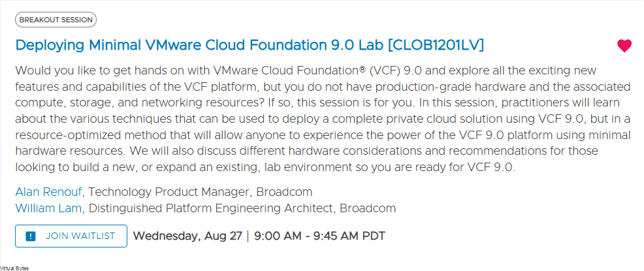
Task: Click the vertical bar separating date and time
Action: [248, 236]
